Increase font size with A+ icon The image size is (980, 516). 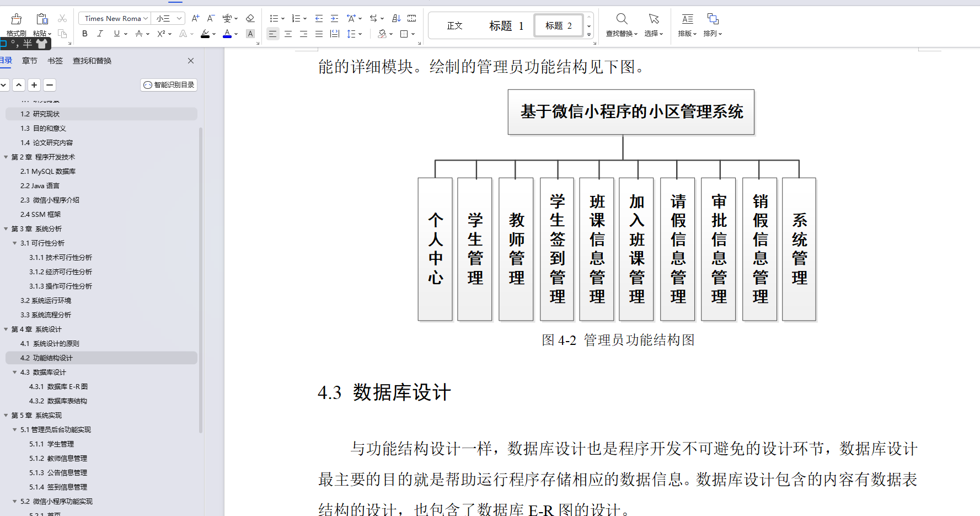(195, 18)
